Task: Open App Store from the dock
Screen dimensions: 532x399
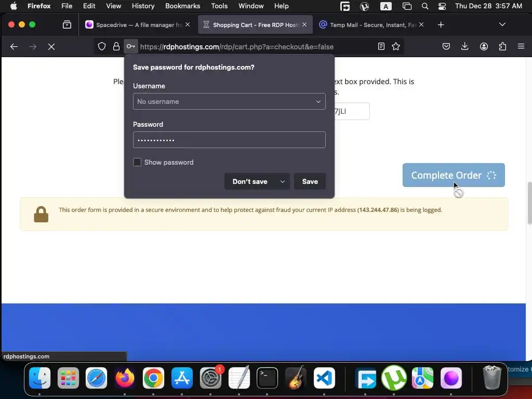Action: [x=182, y=378]
